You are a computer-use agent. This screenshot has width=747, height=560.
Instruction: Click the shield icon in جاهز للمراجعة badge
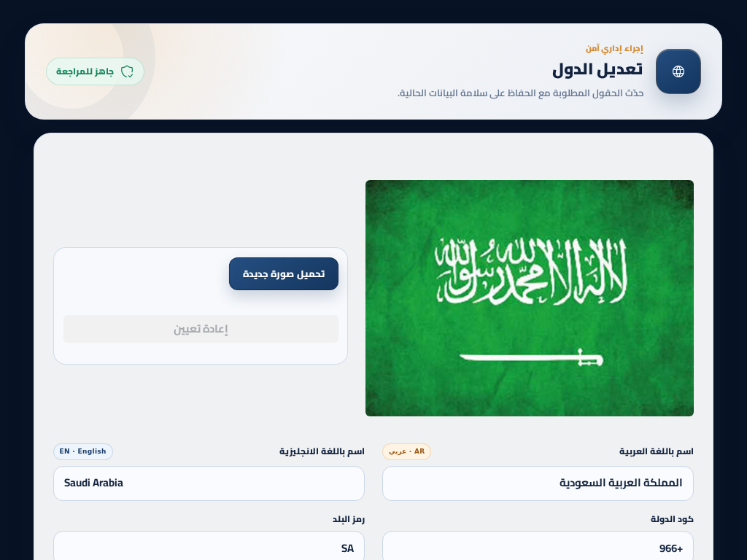pyautogui.click(x=127, y=71)
